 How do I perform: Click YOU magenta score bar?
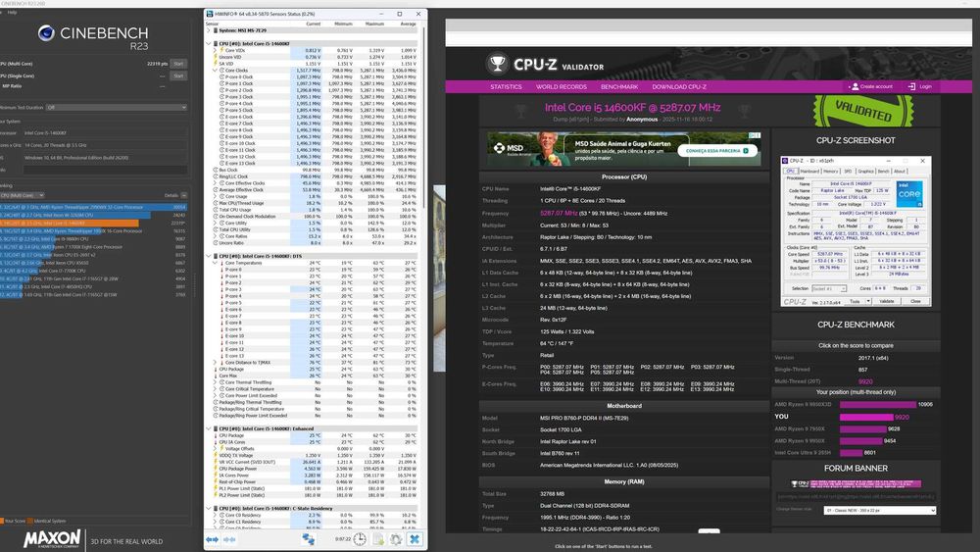point(865,417)
